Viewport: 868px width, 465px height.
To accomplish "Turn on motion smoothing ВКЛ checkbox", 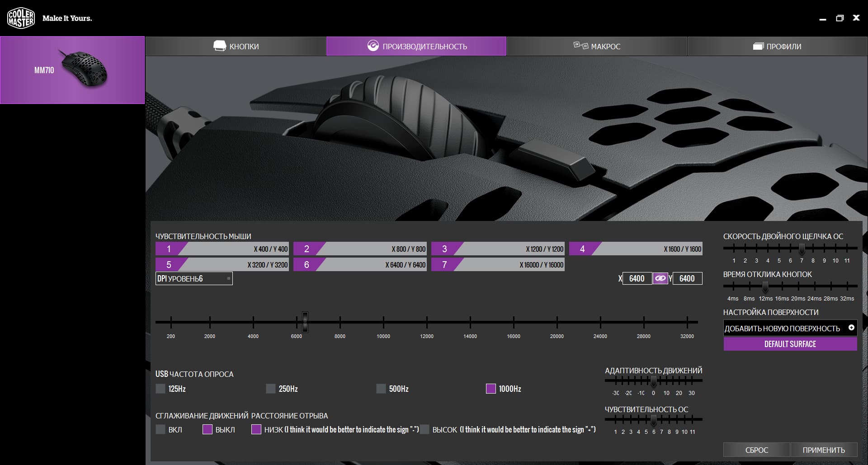I will 160,429.
